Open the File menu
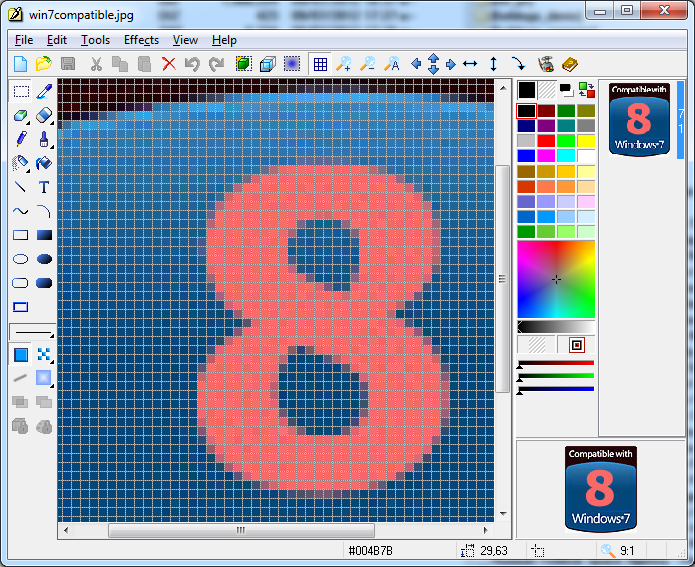This screenshot has height=567, width=695. point(24,40)
